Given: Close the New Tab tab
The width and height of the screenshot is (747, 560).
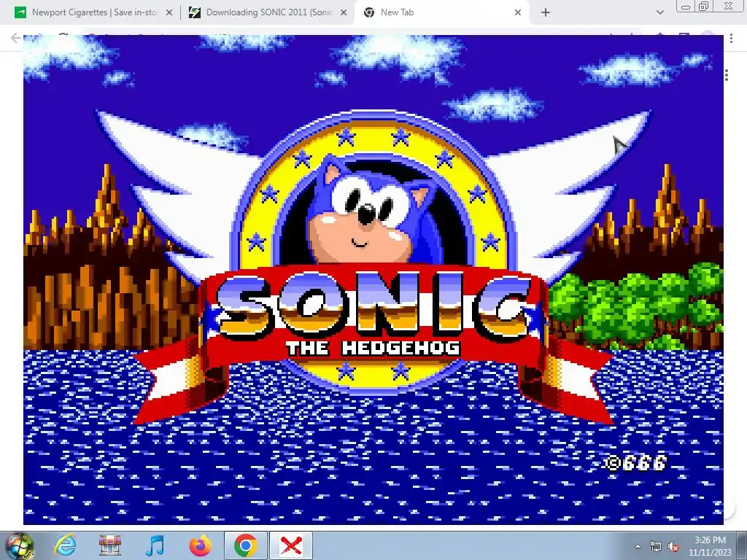Looking at the screenshot, I should pyautogui.click(x=518, y=13).
